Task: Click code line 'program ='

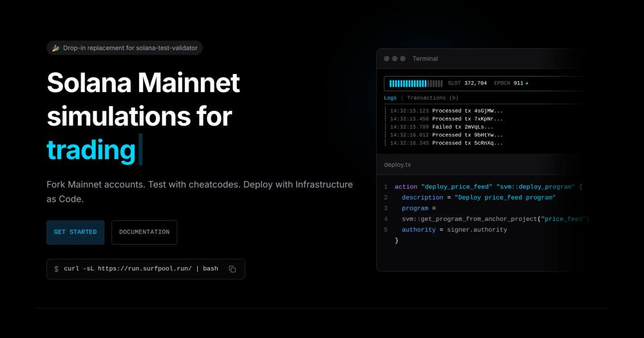Action: (x=419, y=208)
